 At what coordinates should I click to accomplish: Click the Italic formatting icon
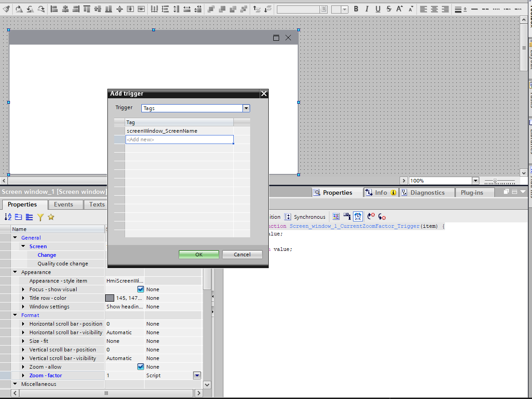367,9
